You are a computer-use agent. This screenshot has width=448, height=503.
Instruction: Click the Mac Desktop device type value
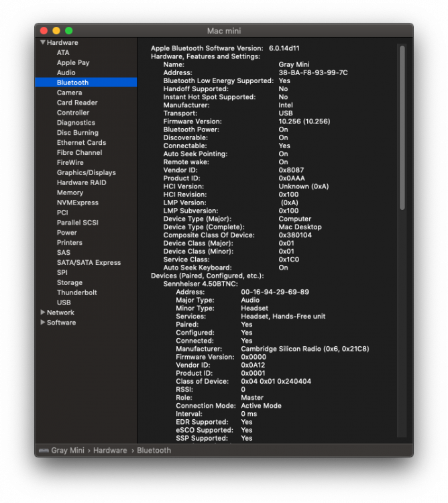click(300, 227)
